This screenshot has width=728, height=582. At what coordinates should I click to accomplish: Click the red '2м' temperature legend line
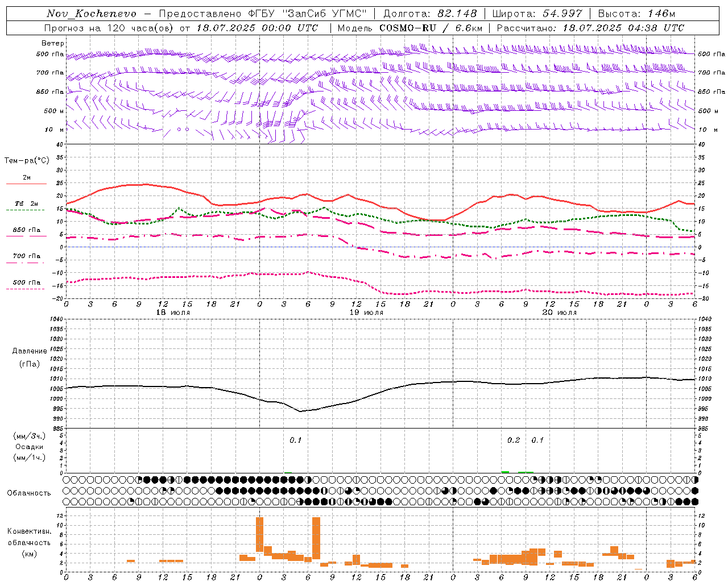click(x=26, y=184)
